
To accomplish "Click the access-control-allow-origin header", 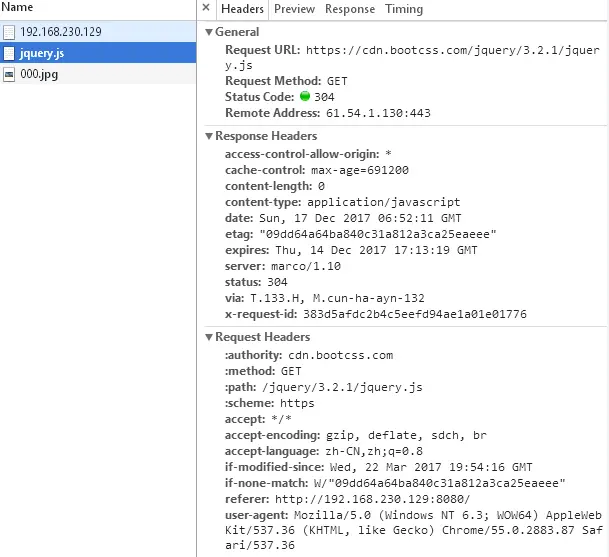I will (308, 154).
